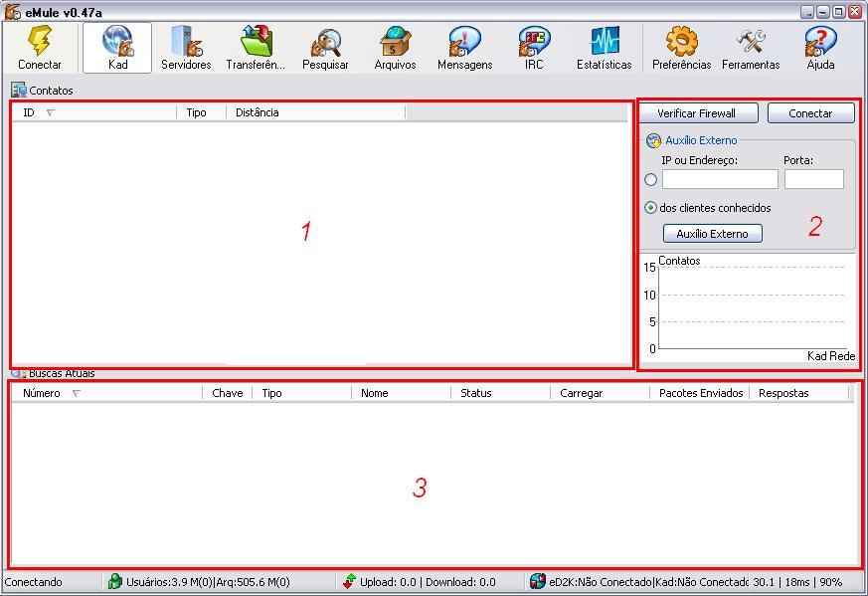Click the Verificar Firewall button
The height and width of the screenshot is (596, 868).
[698, 113]
